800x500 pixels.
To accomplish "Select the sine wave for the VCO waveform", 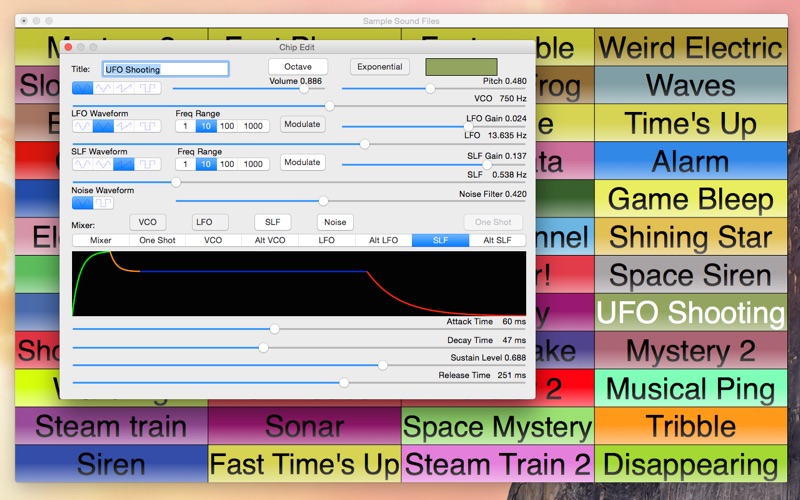I will point(82,88).
